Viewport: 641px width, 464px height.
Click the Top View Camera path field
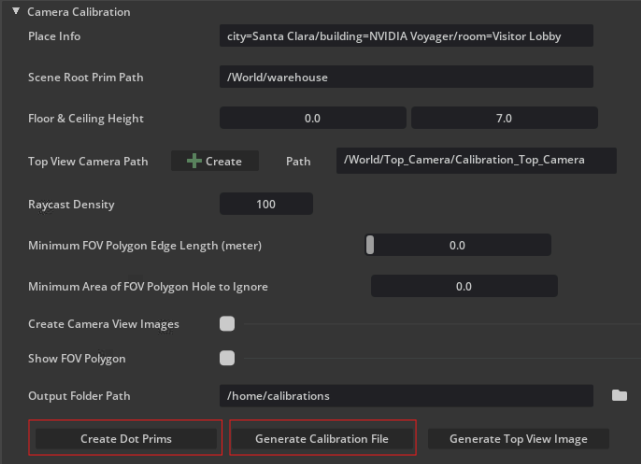[476, 160]
